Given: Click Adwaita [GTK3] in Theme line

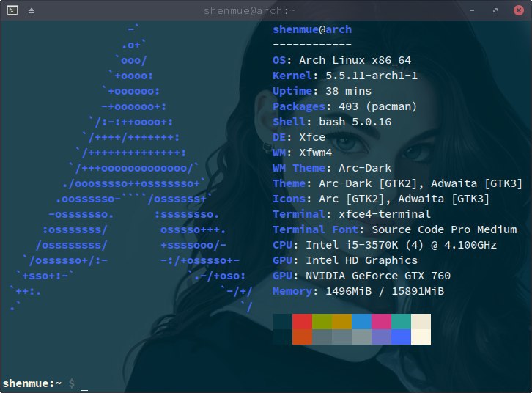Looking at the screenshot, I should coord(477,183).
